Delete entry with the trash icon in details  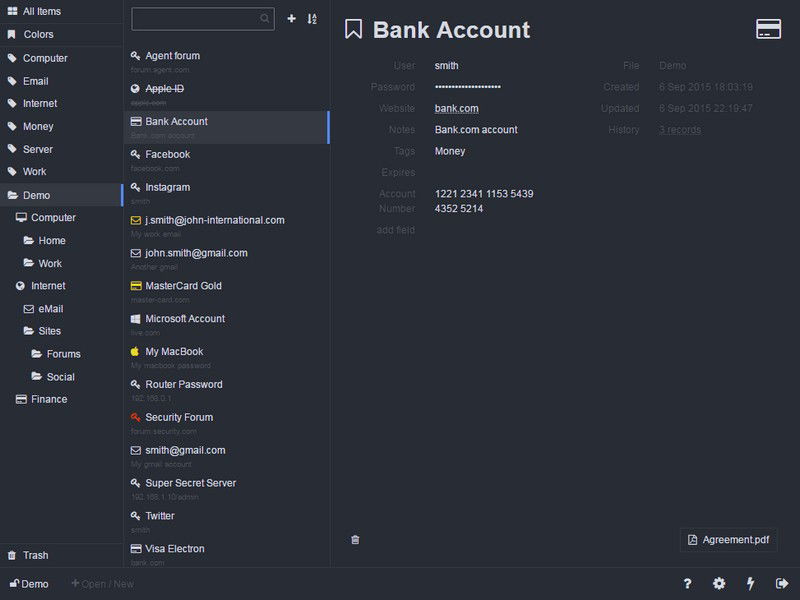click(355, 539)
